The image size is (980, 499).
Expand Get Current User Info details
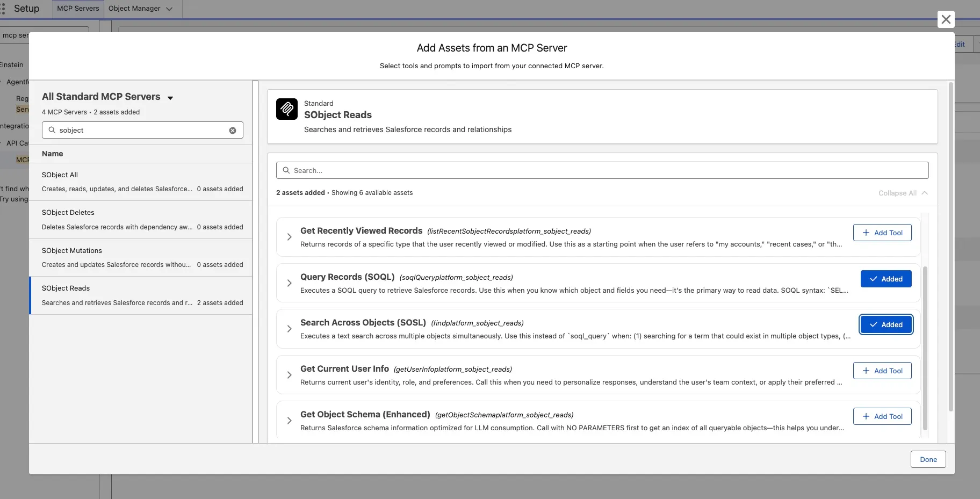[289, 375]
